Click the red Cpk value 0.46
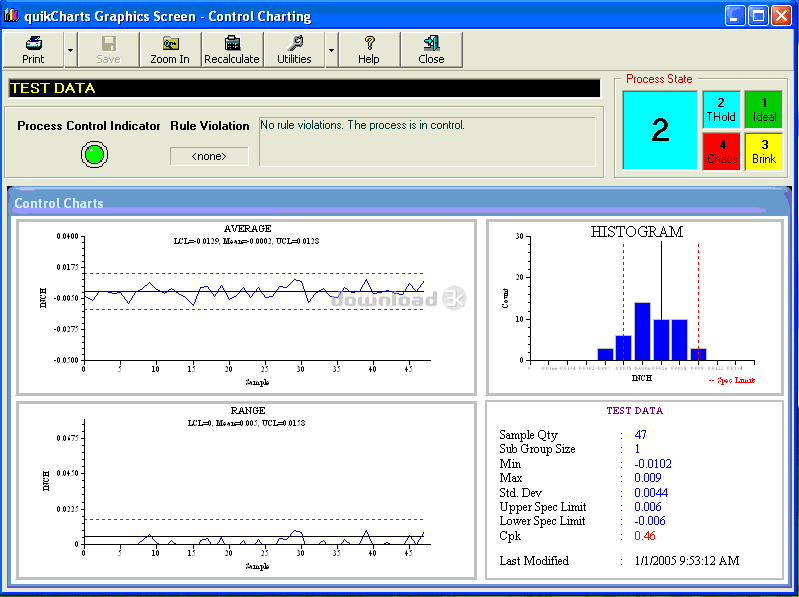Image resolution: width=799 pixels, height=597 pixels. [x=645, y=536]
